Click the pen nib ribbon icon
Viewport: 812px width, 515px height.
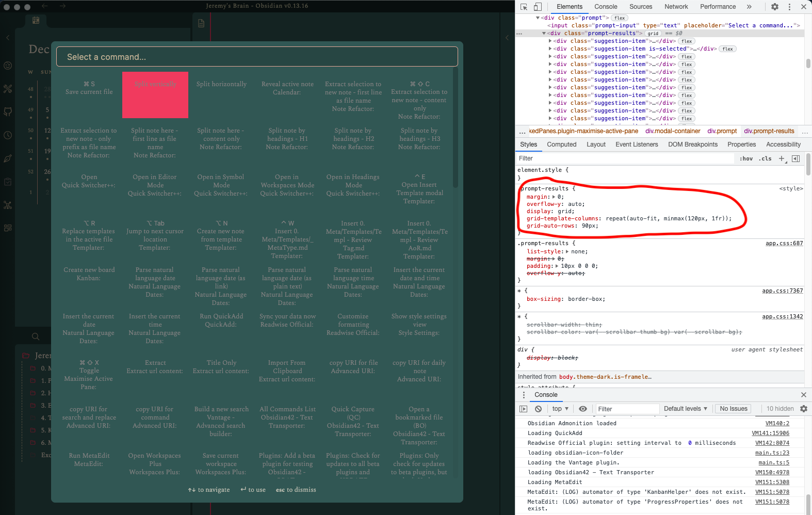(x=8, y=158)
